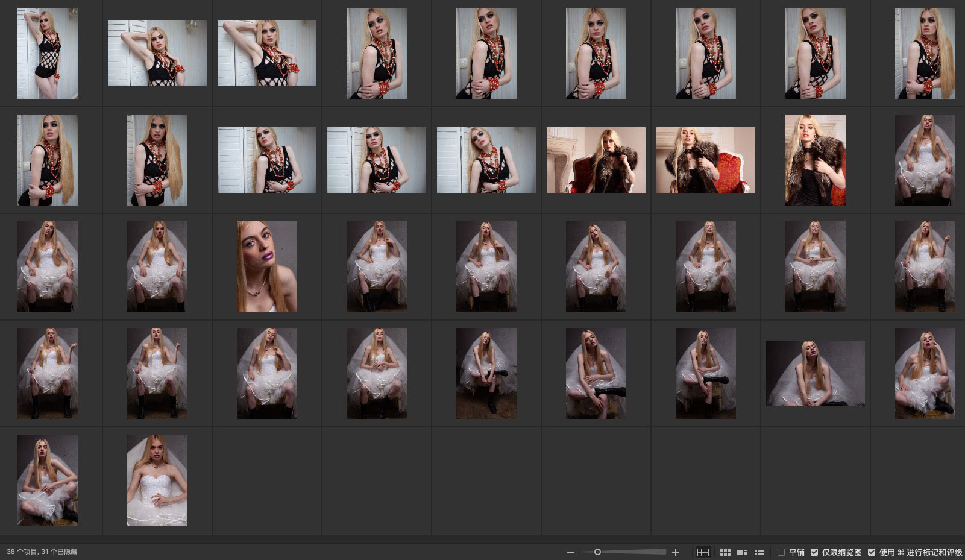The image size is (965, 560).
Task: Select the full-body black bodysuit thumbnail
Action: click(x=47, y=53)
